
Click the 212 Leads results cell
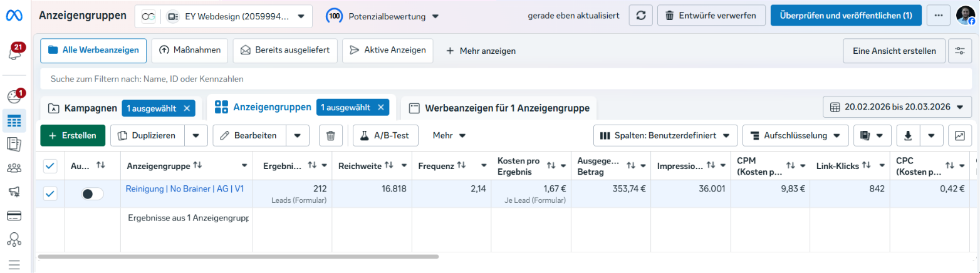coord(292,194)
